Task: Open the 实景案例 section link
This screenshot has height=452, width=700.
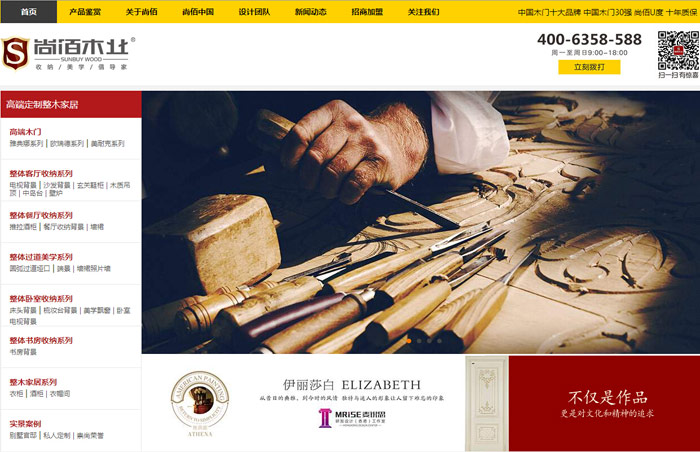Action: pos(25,423)
